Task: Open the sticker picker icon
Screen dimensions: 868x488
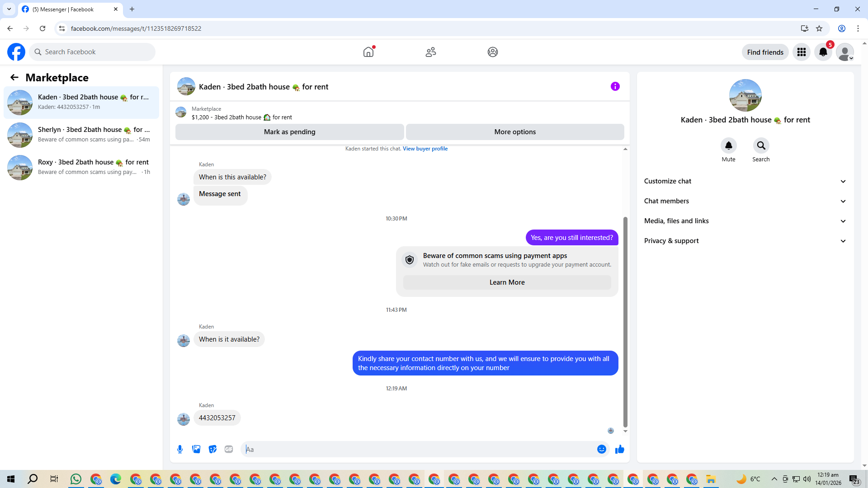Action: pos(212,449)
